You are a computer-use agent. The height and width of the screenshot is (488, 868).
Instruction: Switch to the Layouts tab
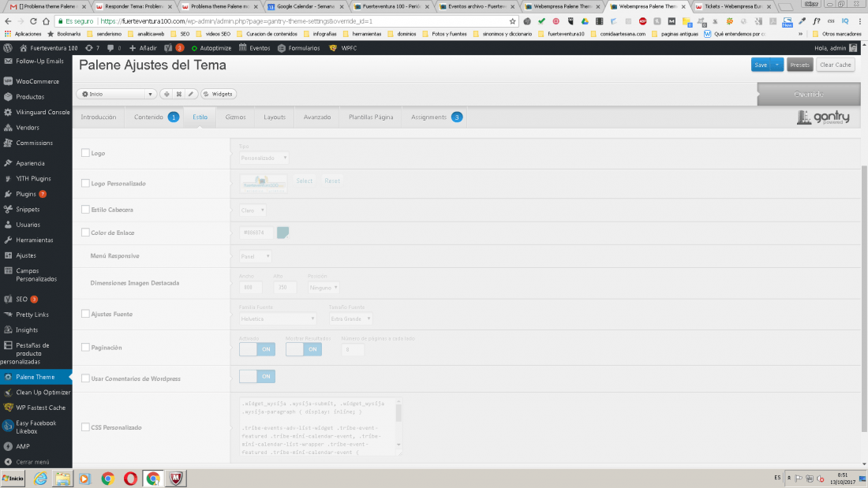pyautogui.click(x=275, y=117)
